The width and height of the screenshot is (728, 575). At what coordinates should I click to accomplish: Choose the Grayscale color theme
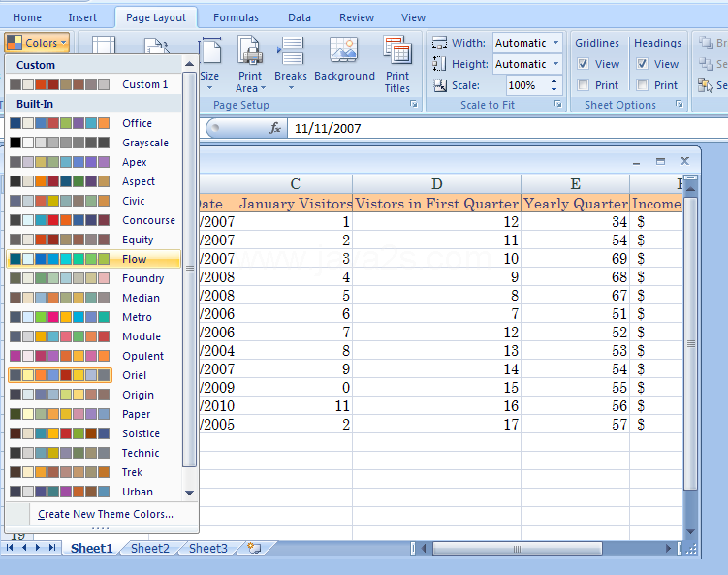[95, 143]
